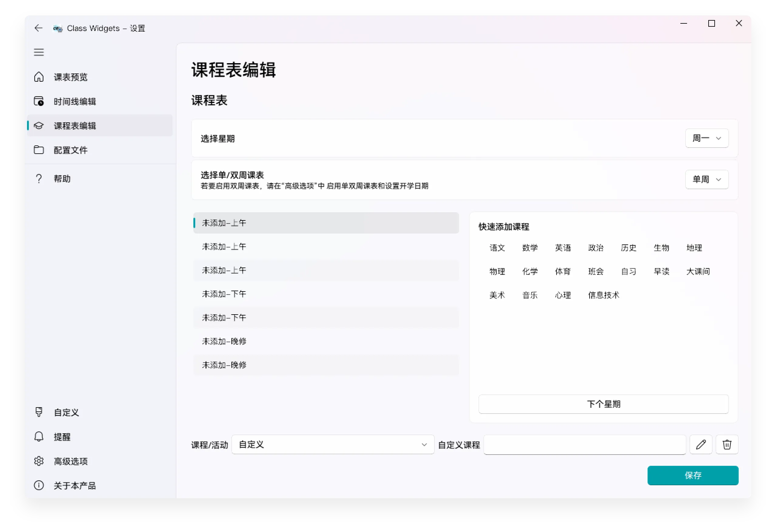Click the 下个星期 next week button
Viewport: 776px width, 532px height.
coord(603,404)
